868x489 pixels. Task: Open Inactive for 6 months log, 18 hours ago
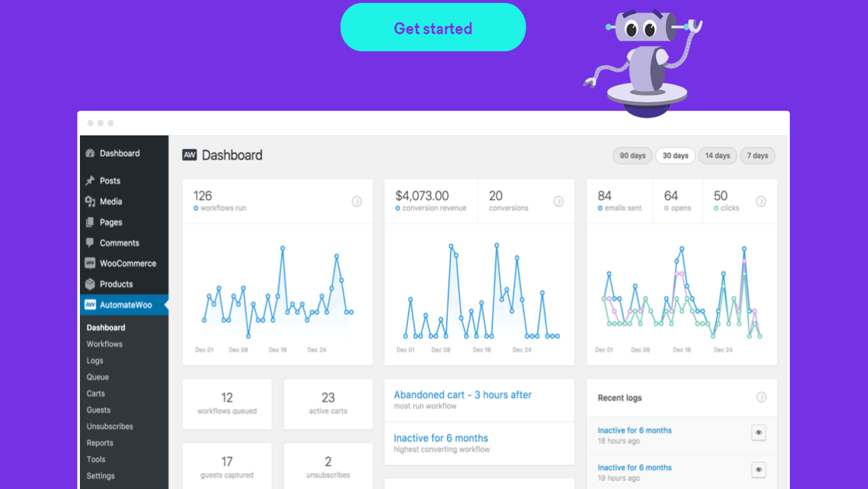coord(635,430)
